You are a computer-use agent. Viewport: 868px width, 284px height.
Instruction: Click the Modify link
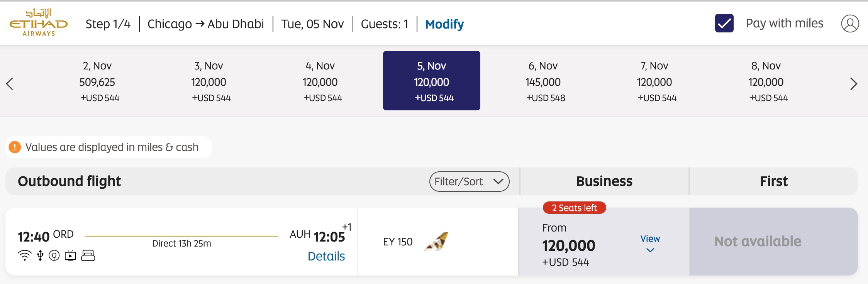click(444, 24)
